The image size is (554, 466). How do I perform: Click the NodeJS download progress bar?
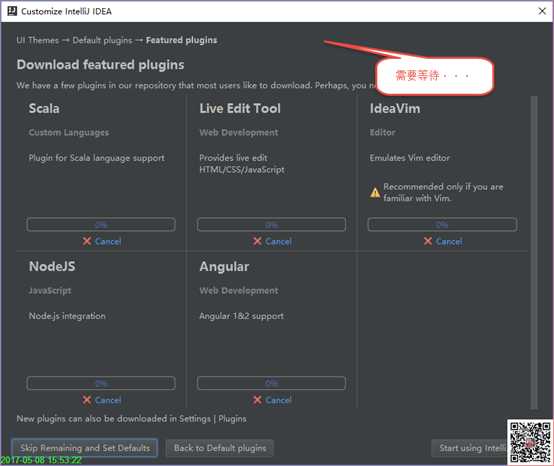click(101, 383)
